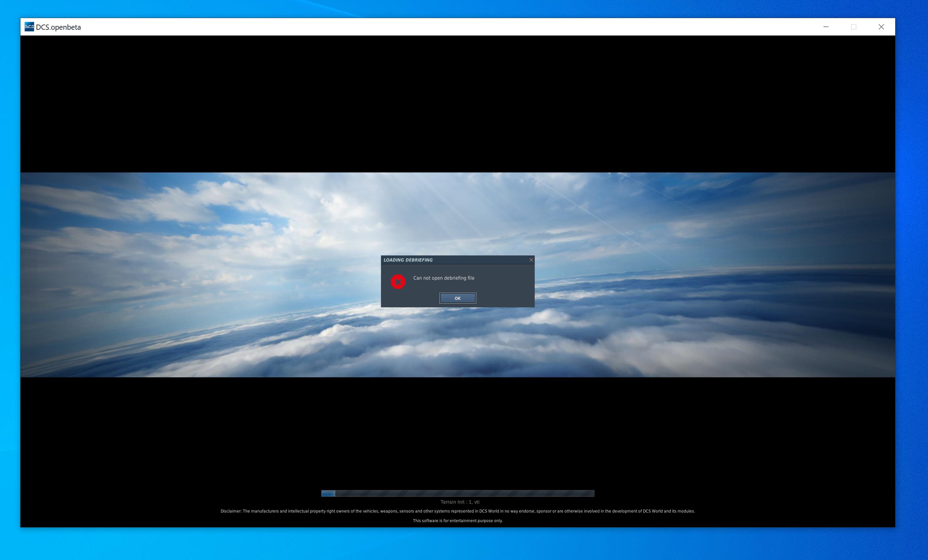Click the red error icon in dialog
The image size is (928, 560).
click(x=398, y=281)
